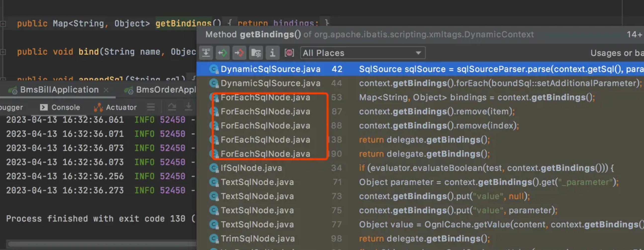The width and height of the screenshot is (644, 250).
Task: Click log line timestamp 16:32:36.061
Action: 65,120
